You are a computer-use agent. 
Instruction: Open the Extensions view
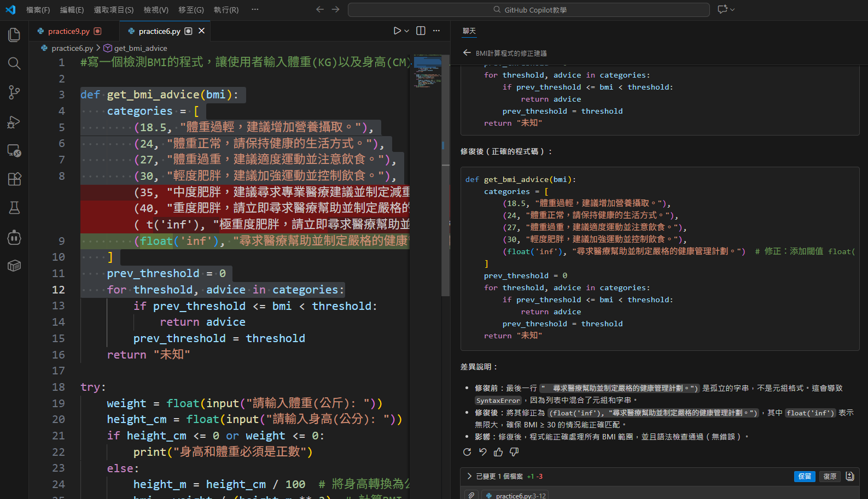14,179
